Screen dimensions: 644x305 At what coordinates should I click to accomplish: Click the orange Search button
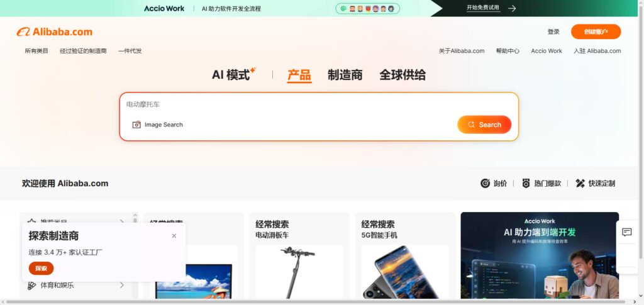[x=484, y=125]
